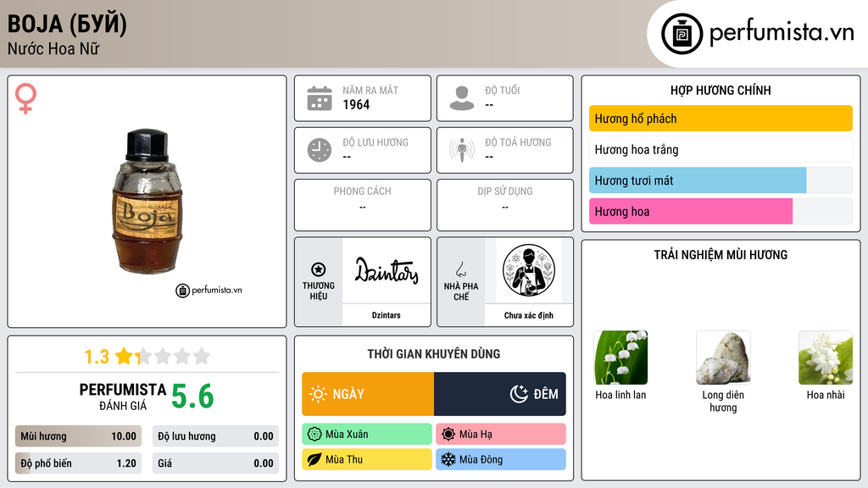The image size is (868, 488).
Task: Select the Mùa Đông season chip
Action: click(x=501, y=459)
